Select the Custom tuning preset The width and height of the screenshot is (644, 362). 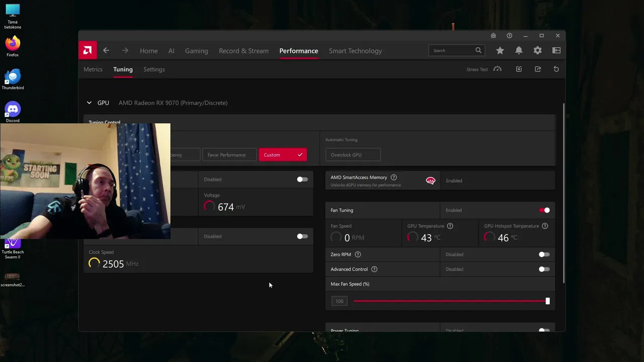(x=283, y=155)
